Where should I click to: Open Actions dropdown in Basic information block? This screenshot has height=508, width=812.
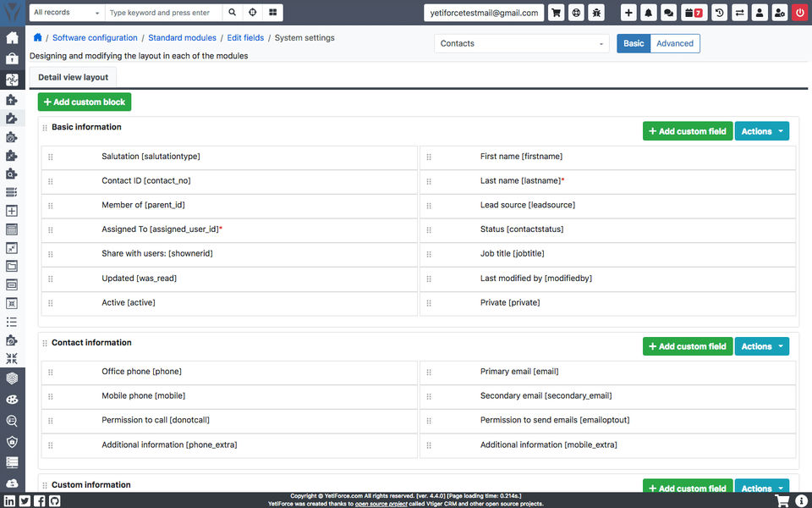[x=762, y=131]
